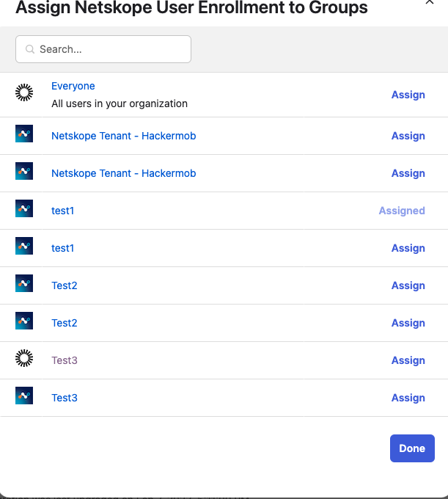Click the 'Assign Netskope User Enrollment to Groups' title
The height and width of the screenshot is (499, 448).
(191, 7)
